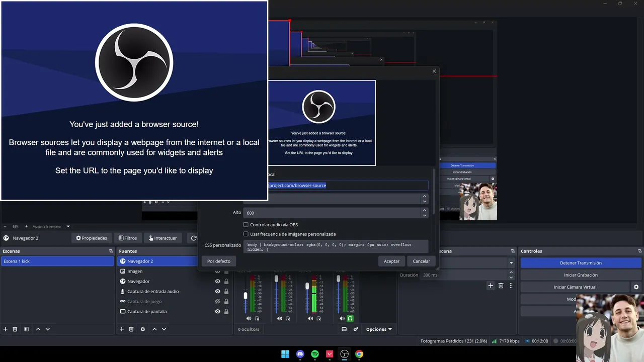Zoom out the preview with minus icon
The image size is (644, 362).
click(x=5, y=226)
